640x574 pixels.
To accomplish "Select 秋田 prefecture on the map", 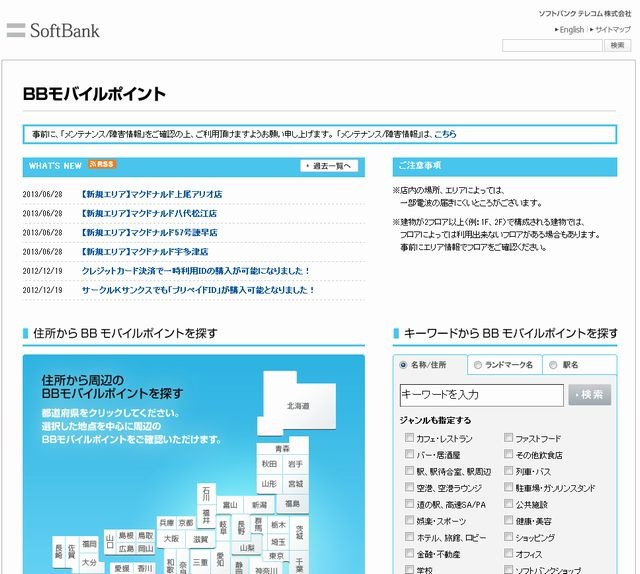I will [269, 464].
